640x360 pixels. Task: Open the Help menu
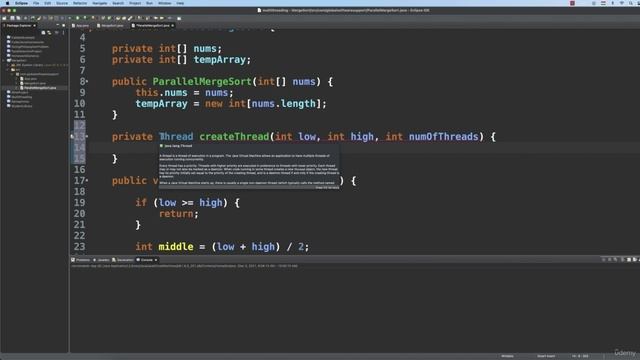click(x=180, y=3)
